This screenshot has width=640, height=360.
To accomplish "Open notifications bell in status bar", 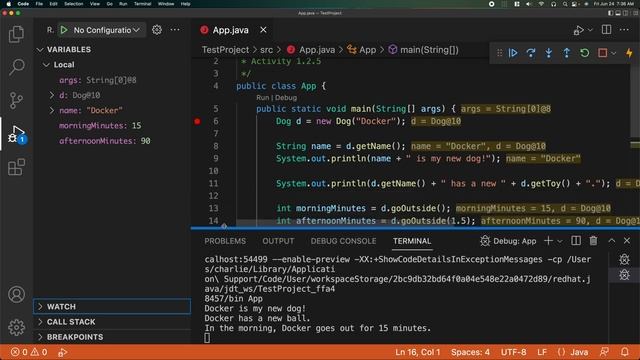I will [625, 352].
